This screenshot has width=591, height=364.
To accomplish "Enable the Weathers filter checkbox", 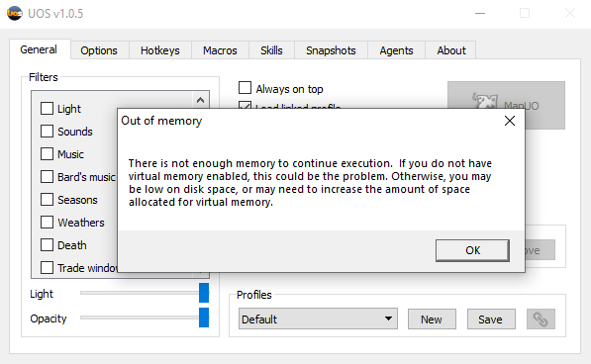I will point(47,223).
